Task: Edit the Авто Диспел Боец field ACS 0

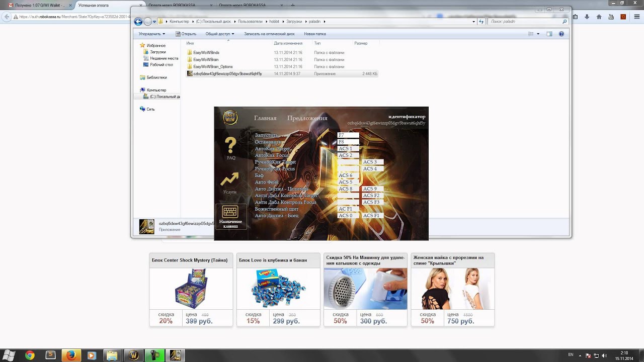Action: 348,216
